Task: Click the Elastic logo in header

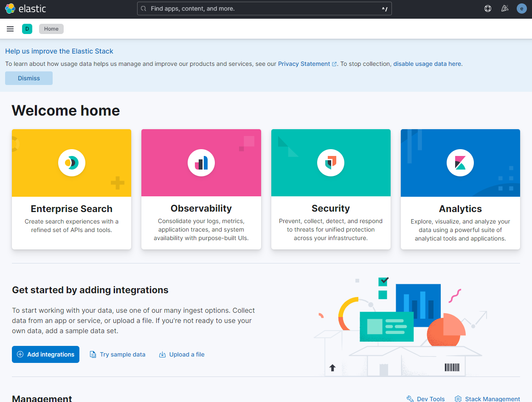Action: coord(25,8)
